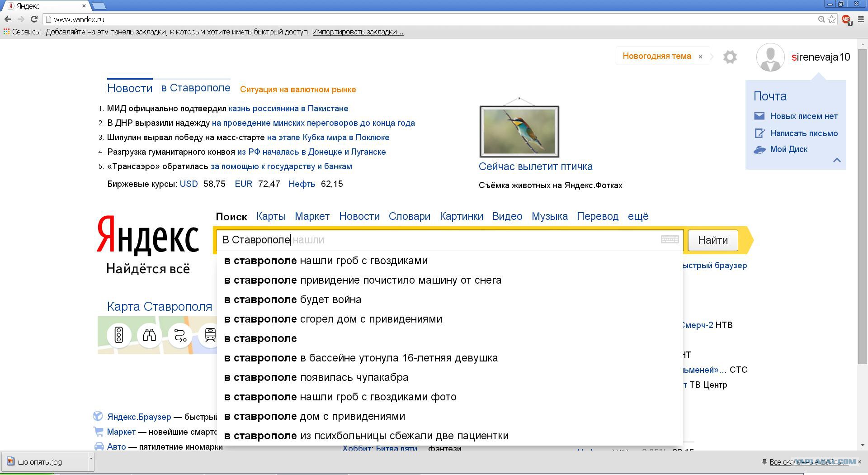Image resolution: width=868 pixels, height=475 pixels.
Task: Click the user avatar picture
Action: pos(770,57)
